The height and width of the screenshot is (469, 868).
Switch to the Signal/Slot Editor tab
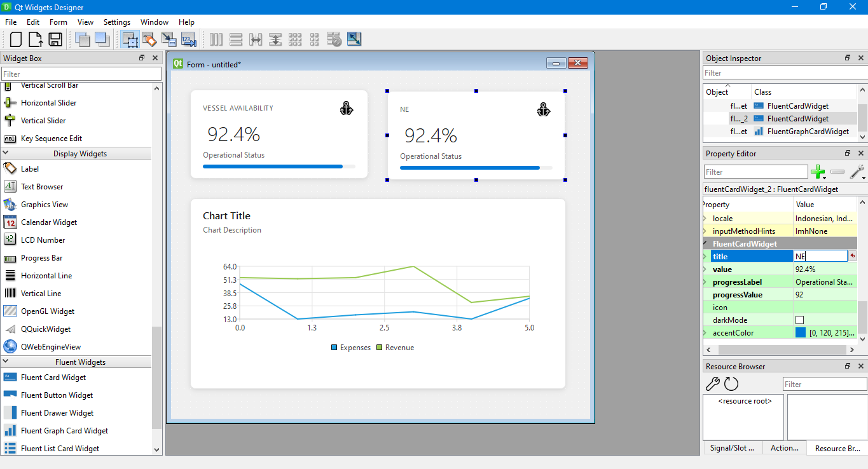[732, 448]
